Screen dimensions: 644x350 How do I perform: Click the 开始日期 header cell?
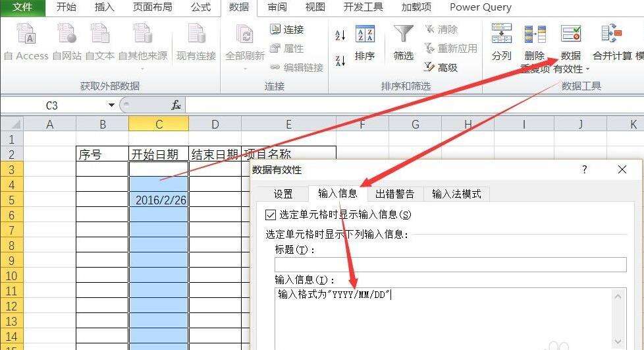click(159, 154)
